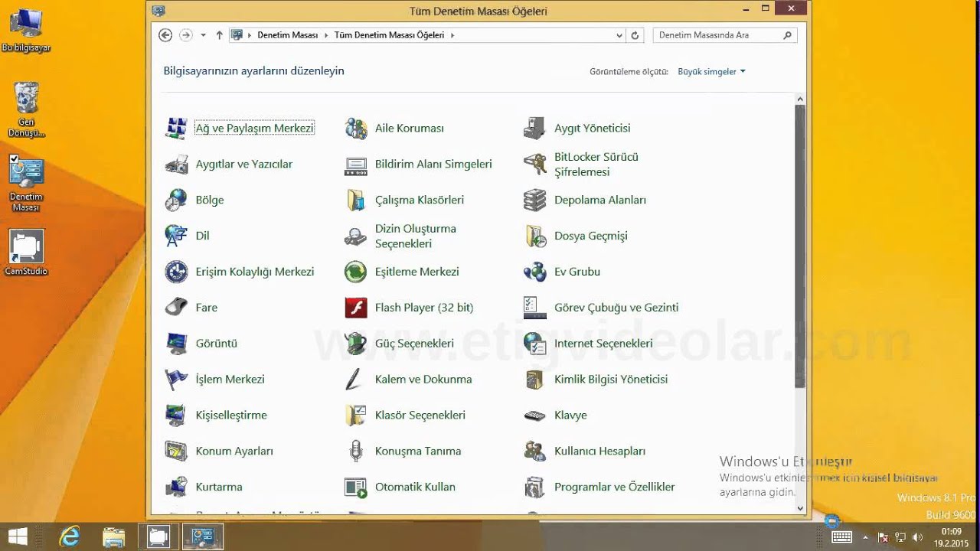Click the Fare mouse icon

(176, 308)
